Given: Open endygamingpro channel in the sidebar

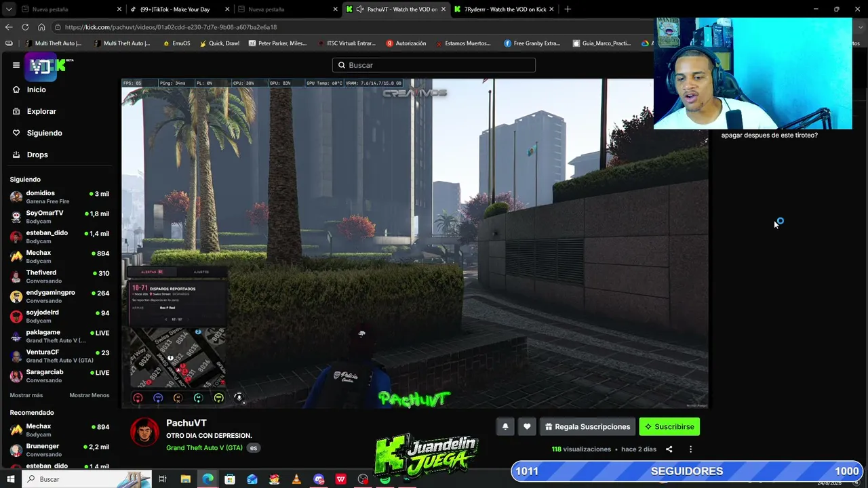Looking at the screenshot, I should [x=60, y=296].
